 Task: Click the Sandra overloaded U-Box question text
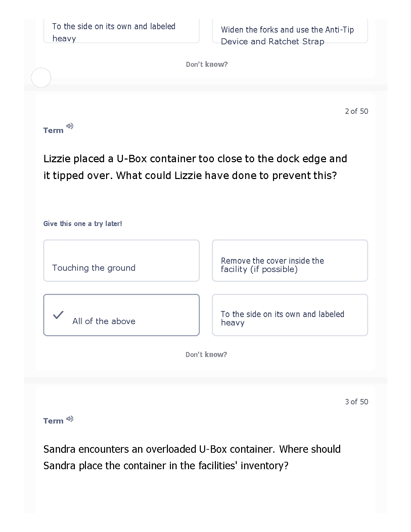(x=192, y=457)
